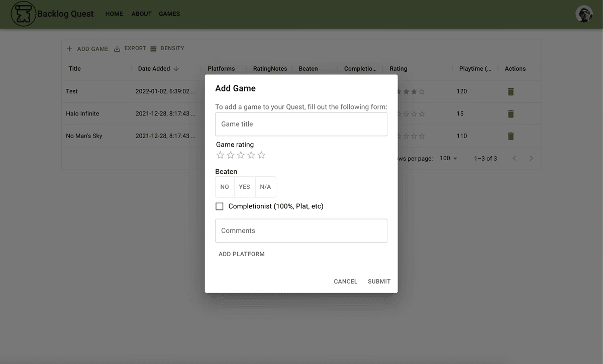Navigate to the ABOUT page
Viewport: 603px width, 364px height.
click(x=141, y=14)
